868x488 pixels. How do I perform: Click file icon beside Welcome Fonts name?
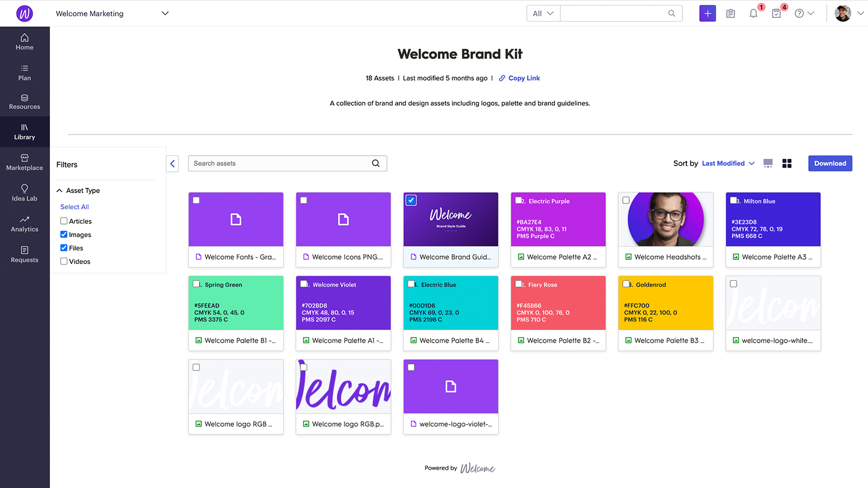pyautogui.click(x=199, y=257)
